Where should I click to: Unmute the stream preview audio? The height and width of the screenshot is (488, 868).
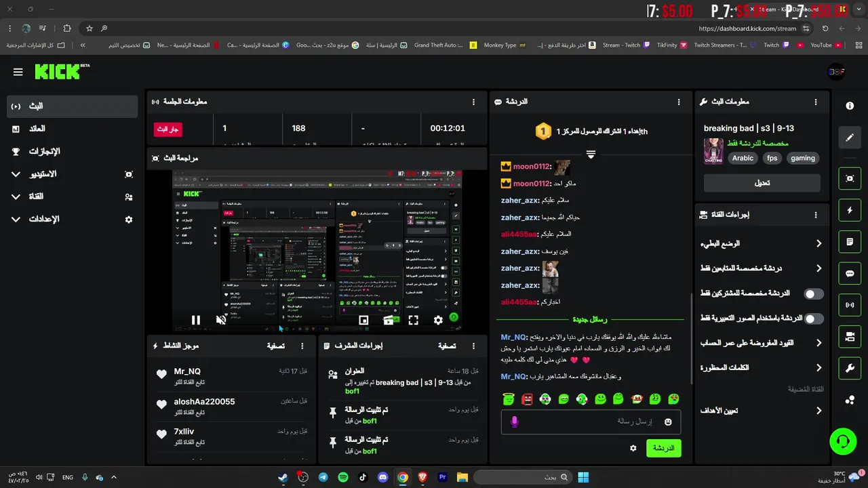point(221,320)
